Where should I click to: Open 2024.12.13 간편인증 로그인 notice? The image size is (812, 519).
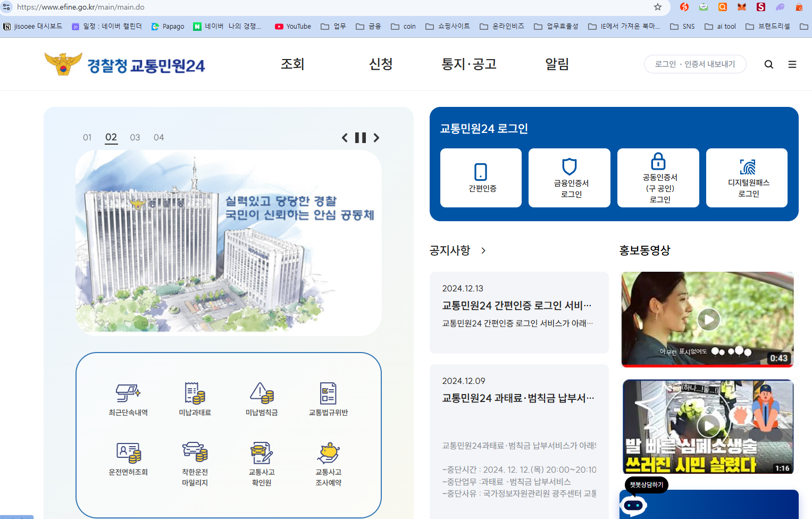[x=519, y=313]
